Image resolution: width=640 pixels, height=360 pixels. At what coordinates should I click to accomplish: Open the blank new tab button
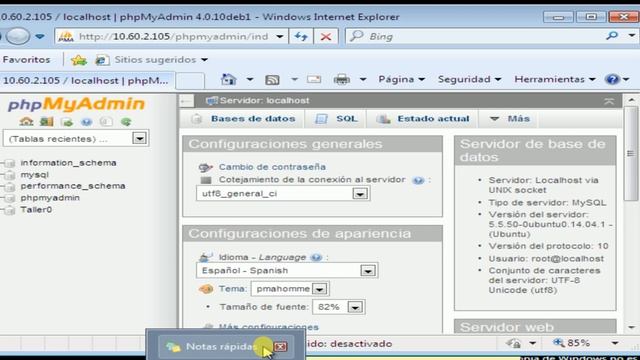(190, 80)
